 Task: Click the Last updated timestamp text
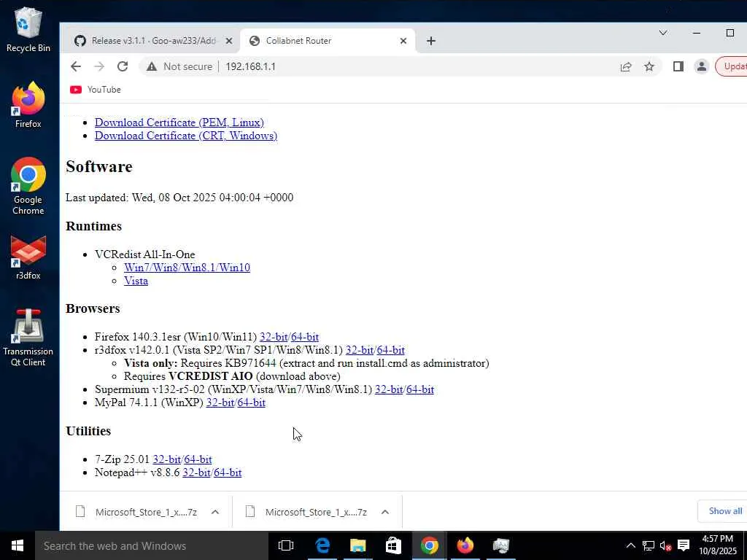tap(179, 198)
